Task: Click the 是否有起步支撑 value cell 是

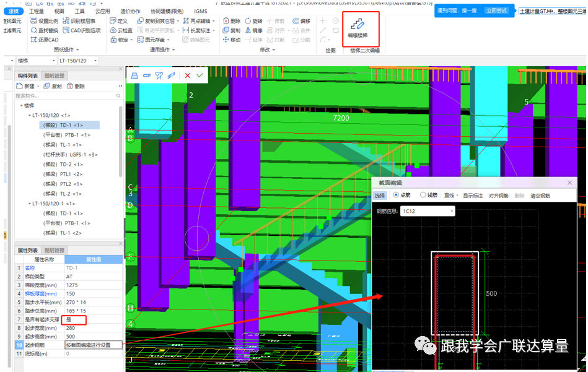Action: (x=94, y=319)
